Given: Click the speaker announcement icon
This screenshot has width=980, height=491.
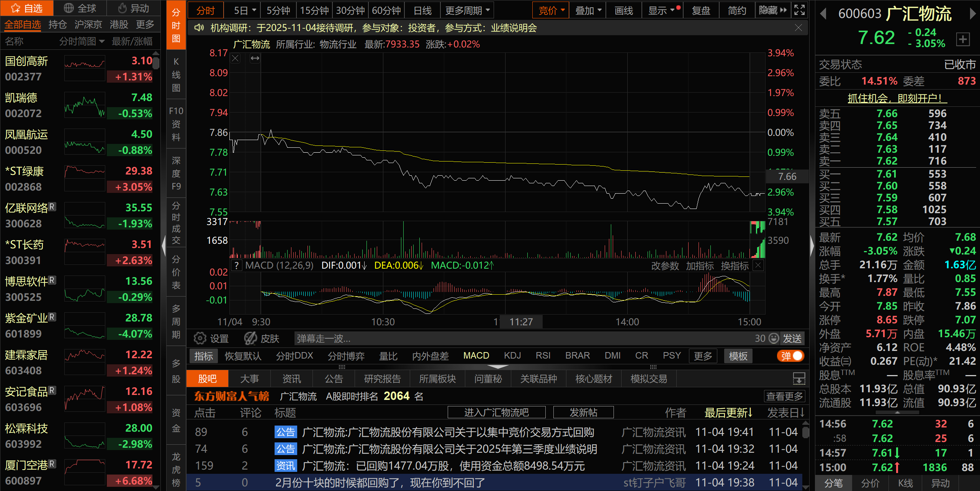Looking at the screenshot, I should (199, 28).
